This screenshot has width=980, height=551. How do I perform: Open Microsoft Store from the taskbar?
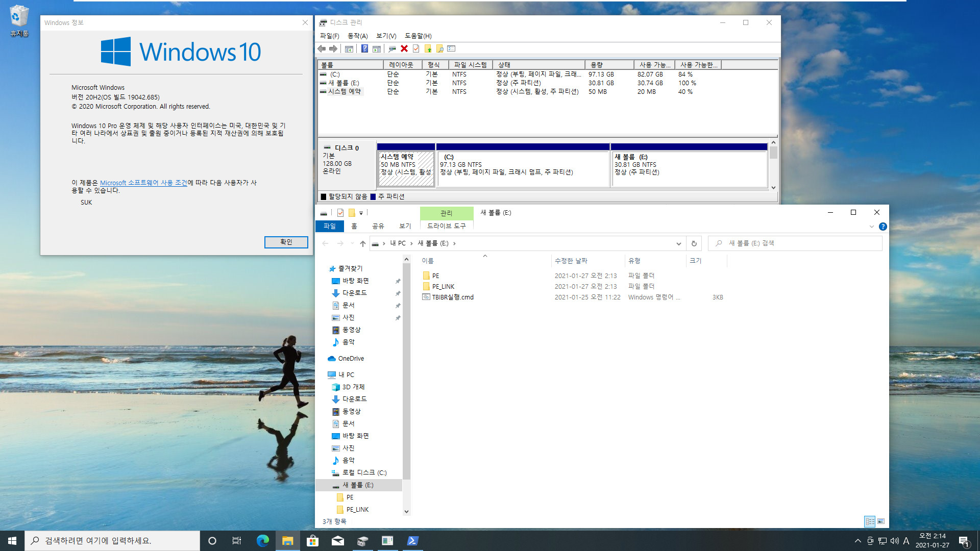point(312,541)
